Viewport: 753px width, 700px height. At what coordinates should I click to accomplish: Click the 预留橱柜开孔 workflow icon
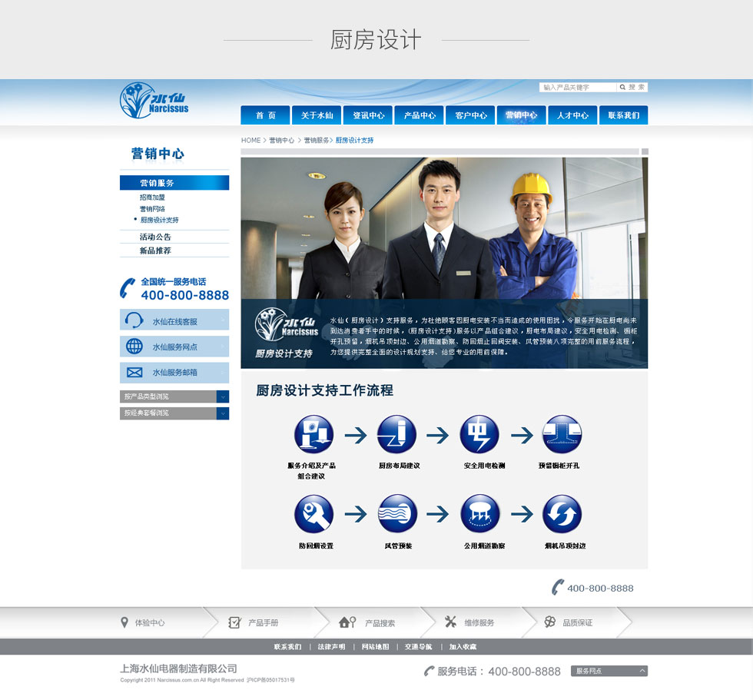click(x=562, y=435)
